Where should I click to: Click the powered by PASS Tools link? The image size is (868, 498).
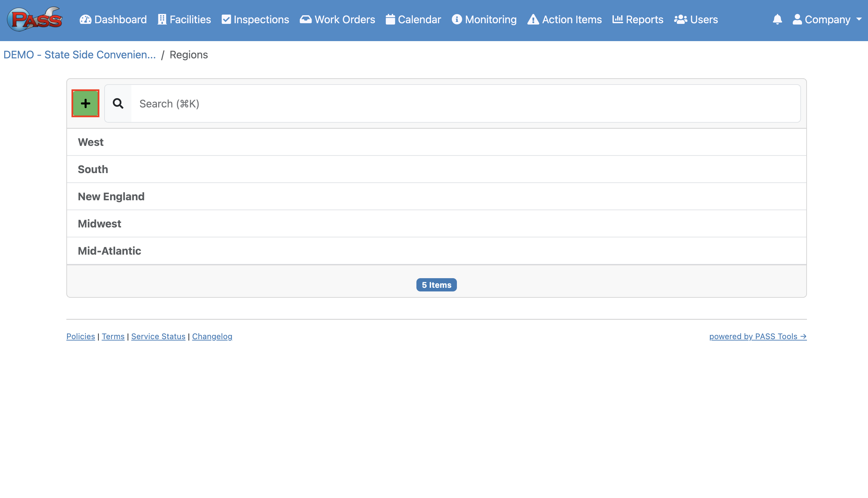[x=758, y=336]
